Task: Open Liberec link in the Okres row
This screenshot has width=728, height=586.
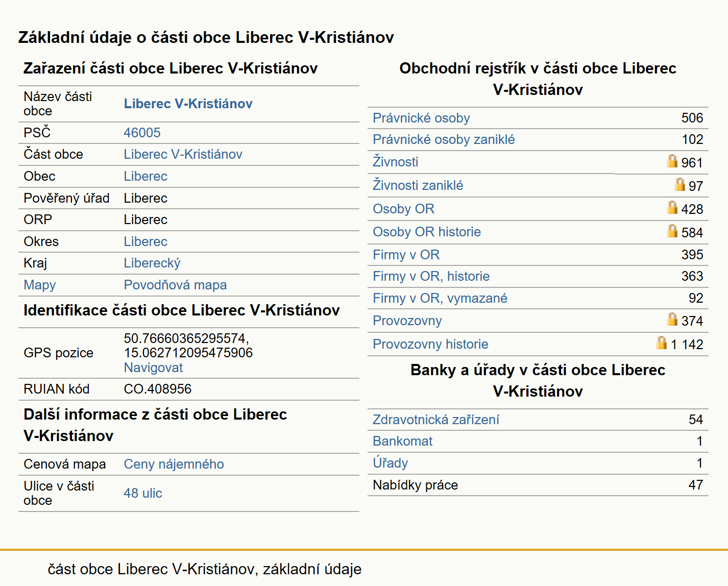Action: point(145,241)
